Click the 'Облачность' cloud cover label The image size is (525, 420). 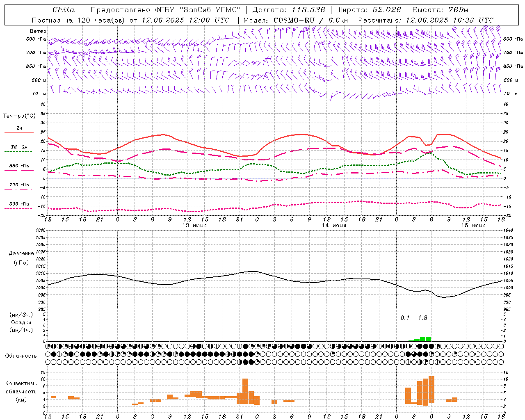tap(21, 356)
